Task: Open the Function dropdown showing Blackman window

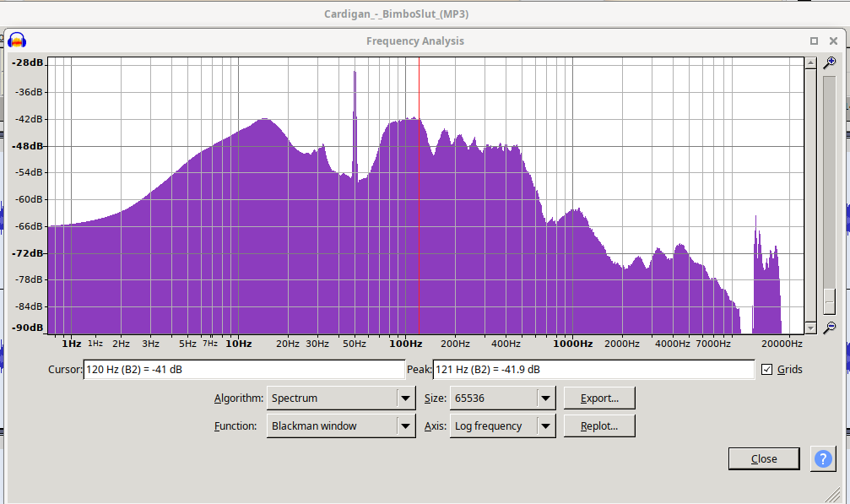Action: tap(341, 426)
